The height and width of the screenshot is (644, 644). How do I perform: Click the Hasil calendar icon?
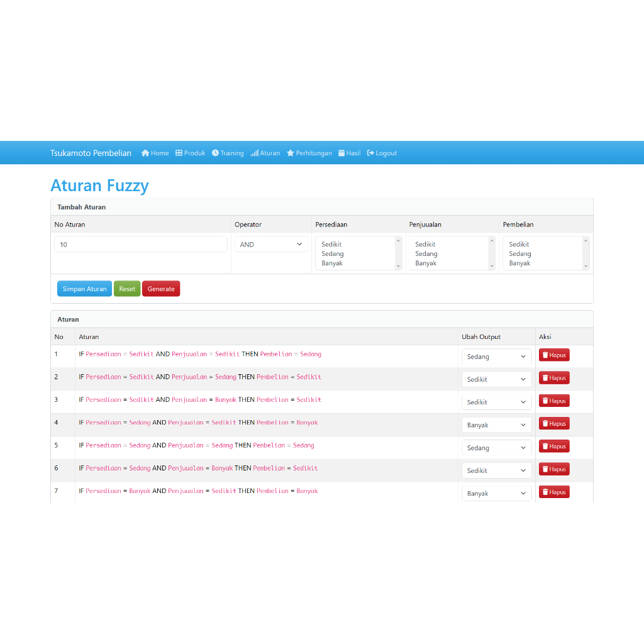click(341, 153)
